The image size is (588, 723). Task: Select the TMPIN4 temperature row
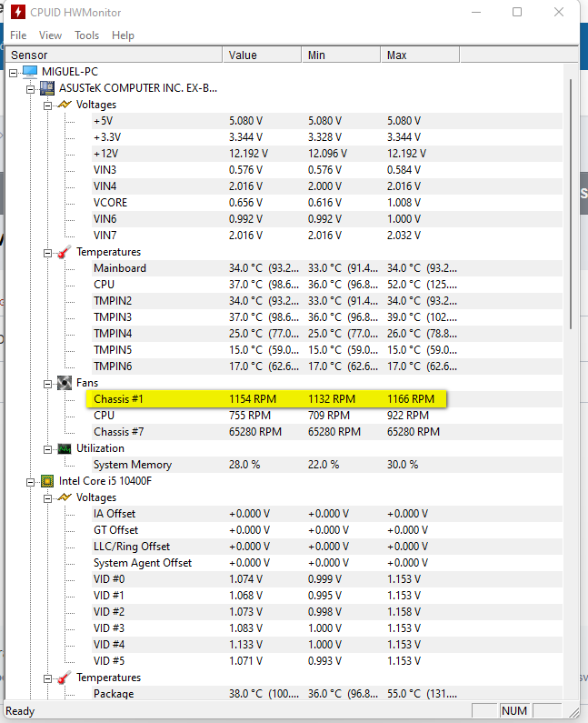[327, 334]
